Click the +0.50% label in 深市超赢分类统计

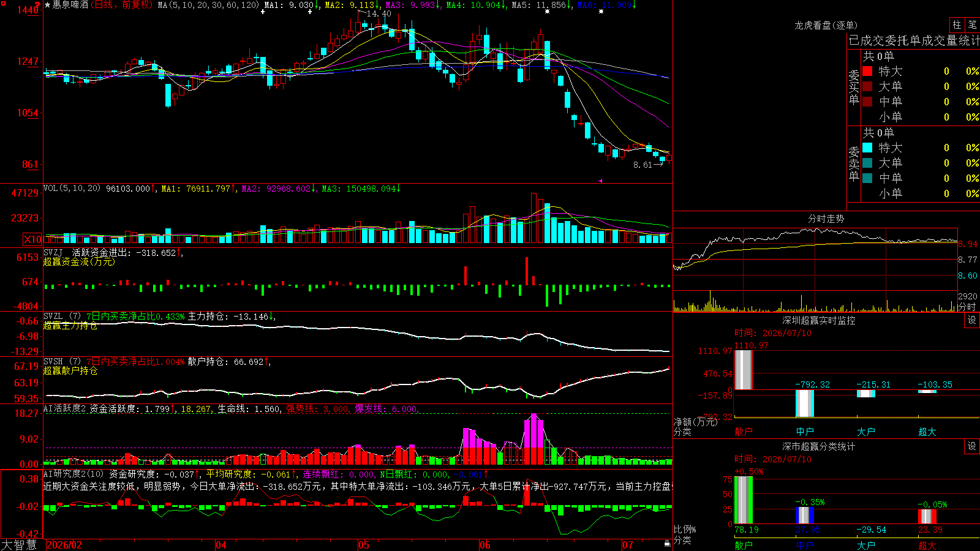[748, 471]
